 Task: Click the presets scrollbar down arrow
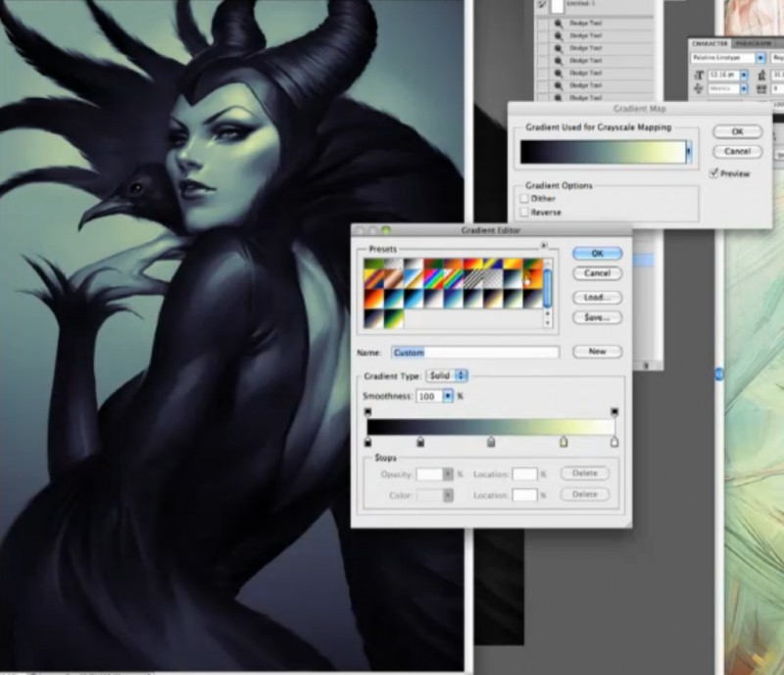547,322
